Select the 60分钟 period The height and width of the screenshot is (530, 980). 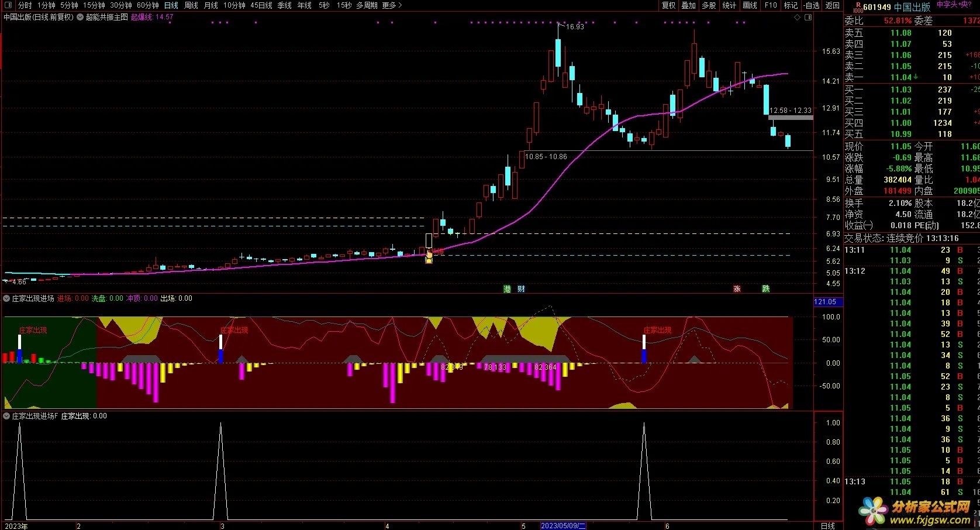[148, 5]
